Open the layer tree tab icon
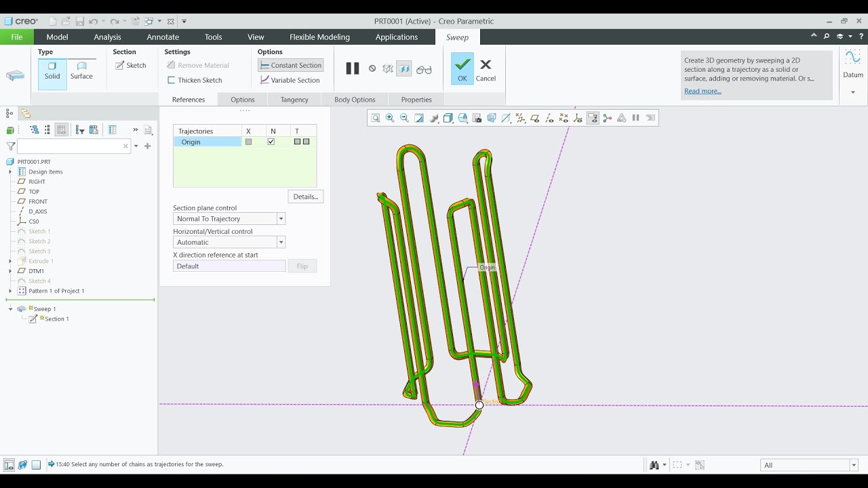The image size is (868, 488). coord(26,113)
